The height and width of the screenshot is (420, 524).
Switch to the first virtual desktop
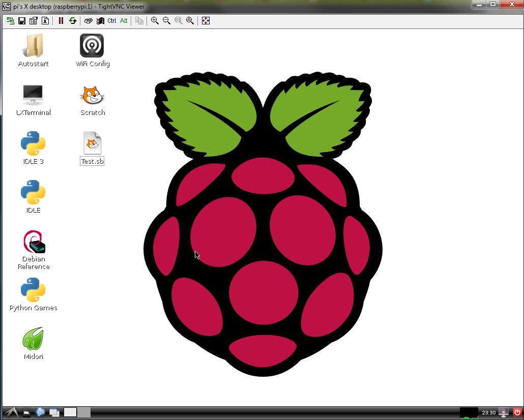70,412
